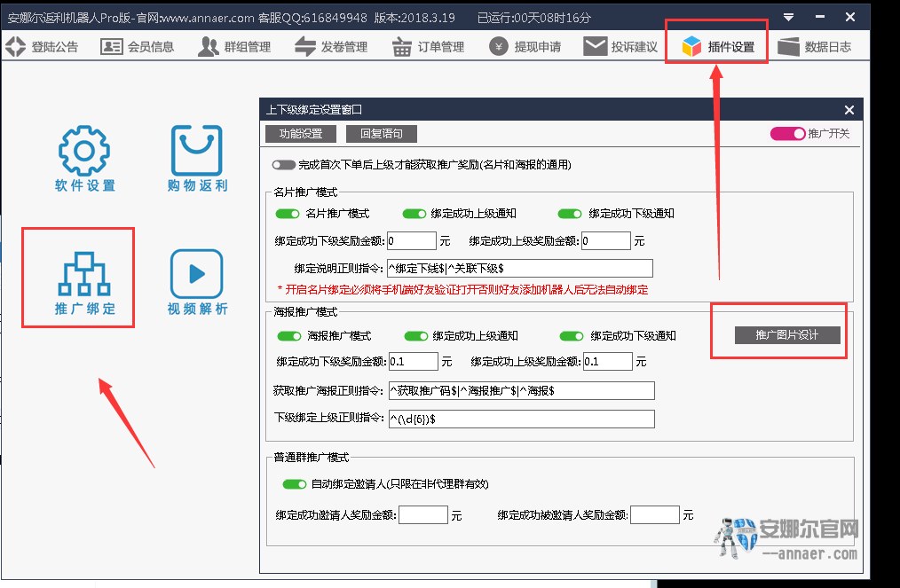Open 登陆公告 in the top toolbar

(x=42, y=46)
